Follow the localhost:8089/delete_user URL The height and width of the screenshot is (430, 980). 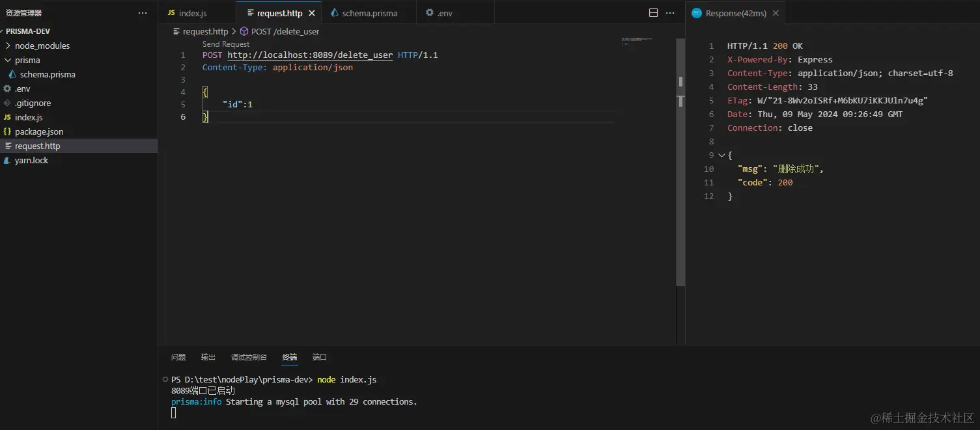(310, 55)
